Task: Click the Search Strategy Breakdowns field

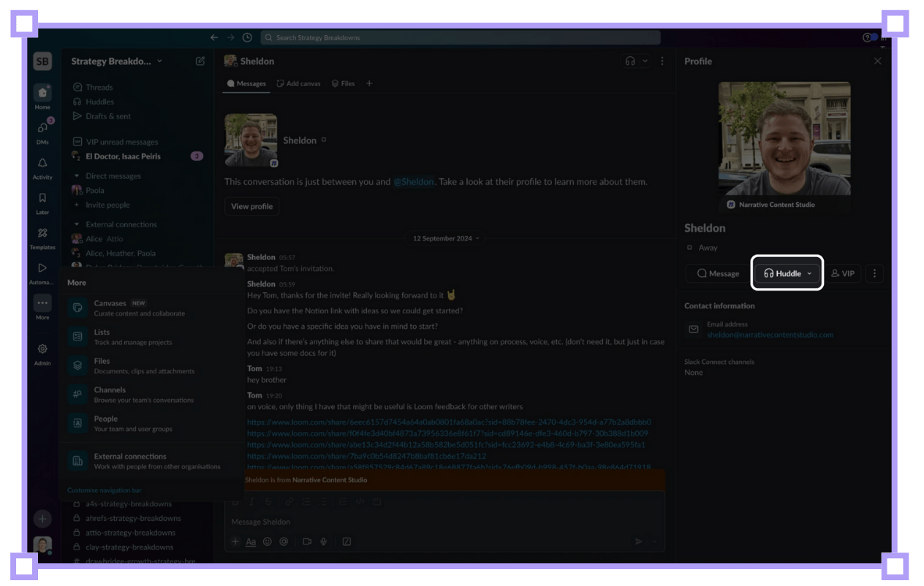Action: point(461,37)
